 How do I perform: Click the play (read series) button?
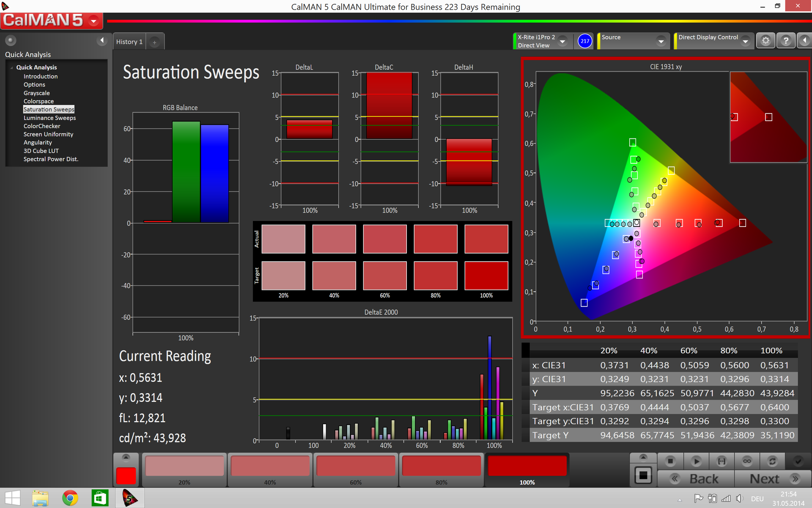pyautogui.click(x=696, y=461)
